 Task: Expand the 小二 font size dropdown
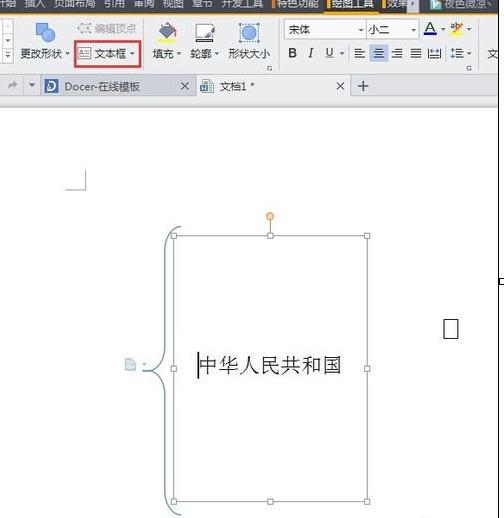point(414,30)
